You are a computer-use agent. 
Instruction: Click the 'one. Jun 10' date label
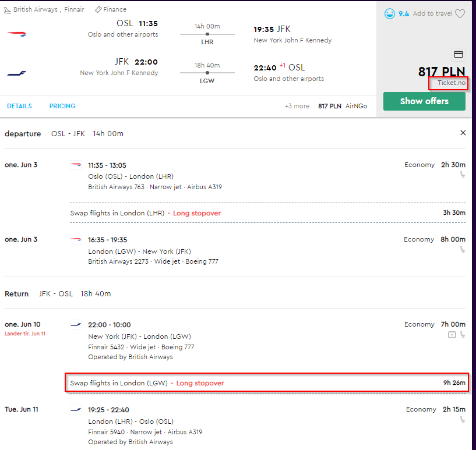[x=23, y=324]
